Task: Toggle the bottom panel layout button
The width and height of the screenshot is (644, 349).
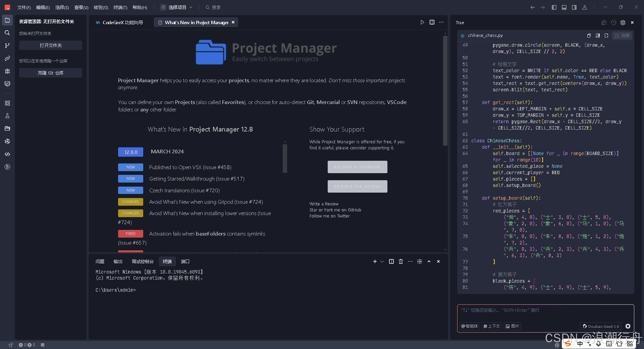Action: [x=564, y=7]
